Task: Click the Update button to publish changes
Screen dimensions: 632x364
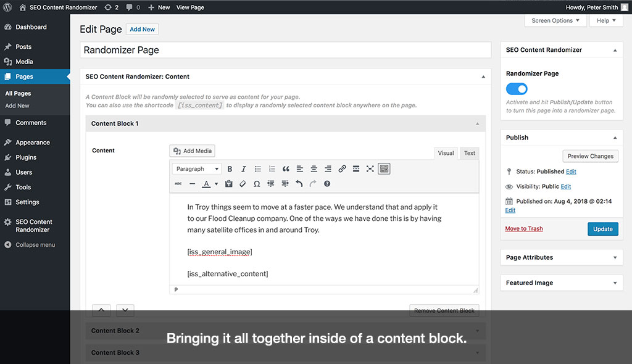Action: [x=602, y=229]
